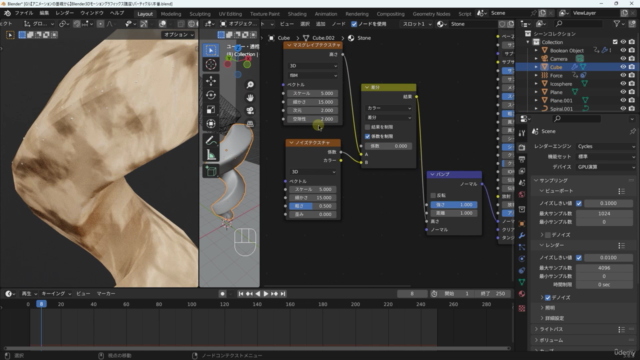Uncheck the Use Nodes checkbox
Image resolution: width=640 pixels, height=360 pixels.
[354, 24]
